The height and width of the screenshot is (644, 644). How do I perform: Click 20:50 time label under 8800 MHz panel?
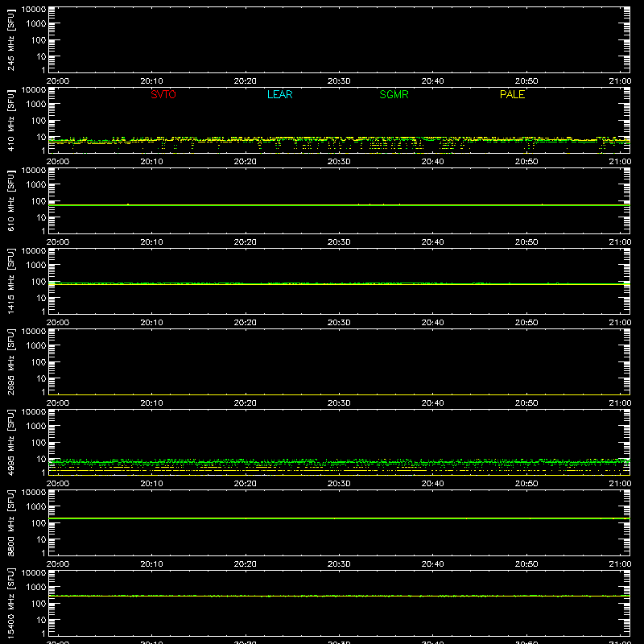tap(526, 564)
